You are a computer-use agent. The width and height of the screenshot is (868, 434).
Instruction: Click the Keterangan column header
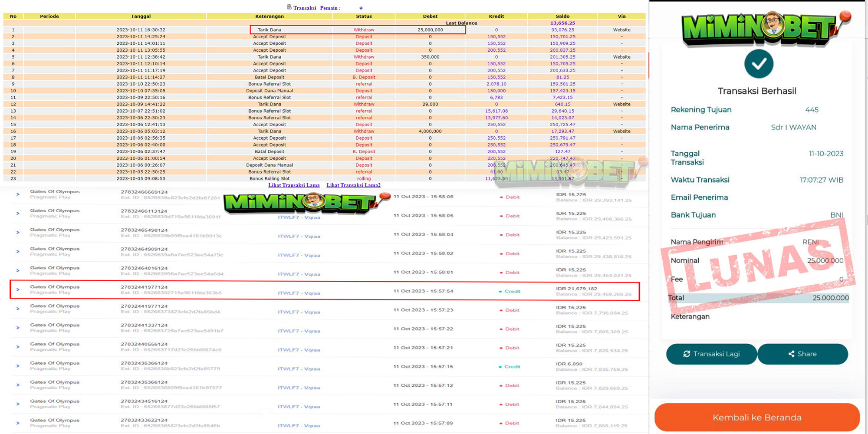click(269, 16)
